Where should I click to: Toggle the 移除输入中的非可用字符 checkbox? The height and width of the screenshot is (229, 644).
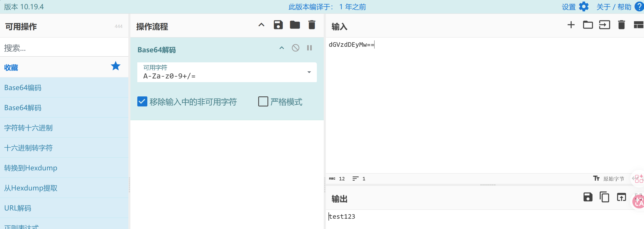coord(142,101)
